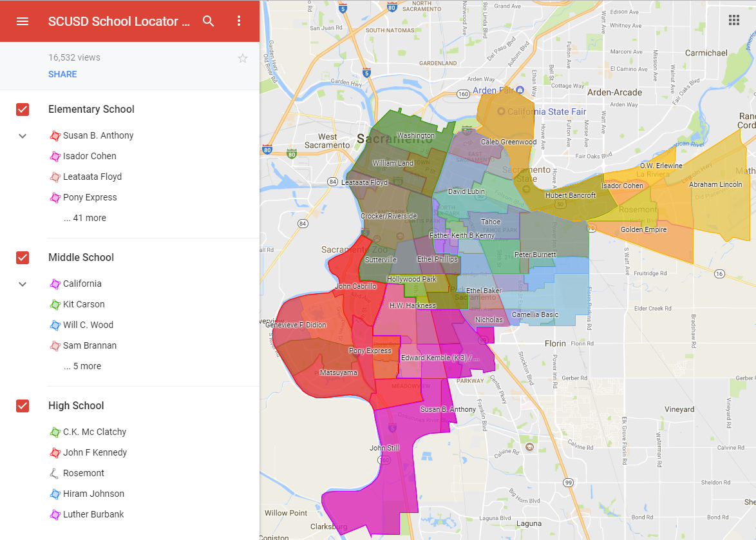The width and height of the screenshot is (756, 540).
Task: Click the green Kit Carson marker icon
Action: 54,304
